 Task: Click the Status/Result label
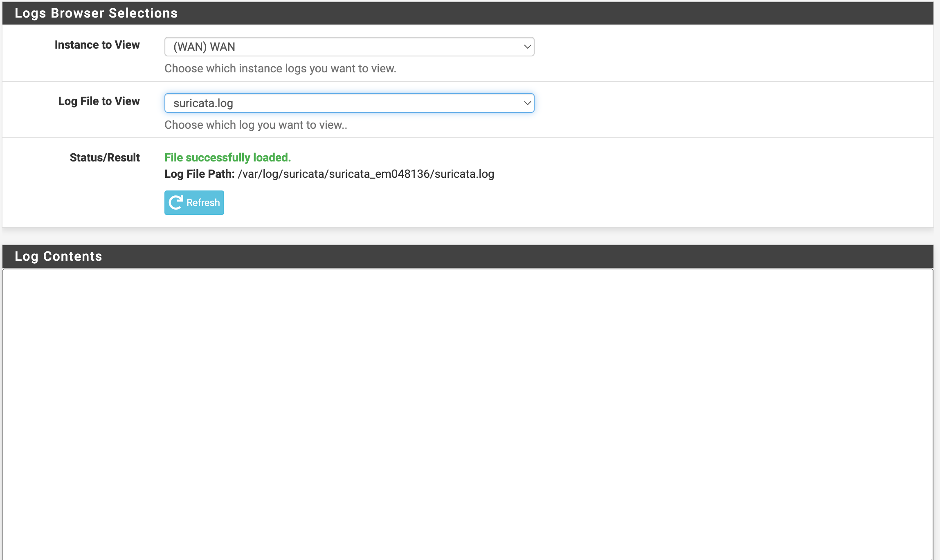point(104,157)
